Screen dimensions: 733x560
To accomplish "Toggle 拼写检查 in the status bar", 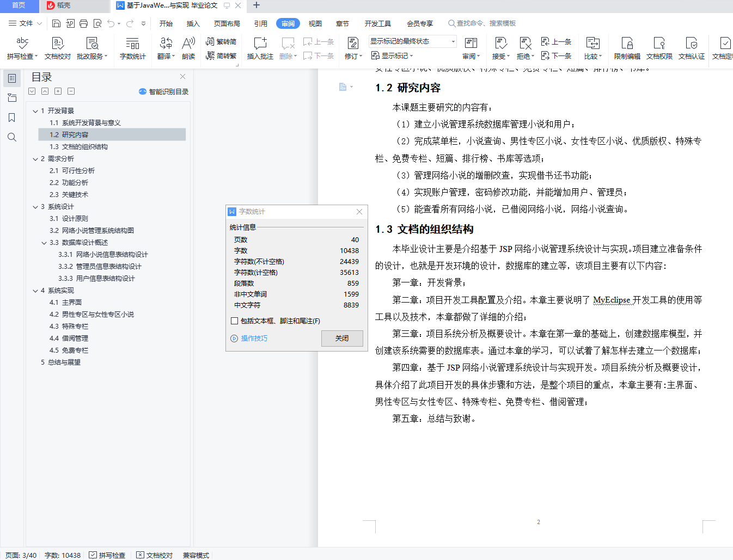I will [x=107, y=555].
